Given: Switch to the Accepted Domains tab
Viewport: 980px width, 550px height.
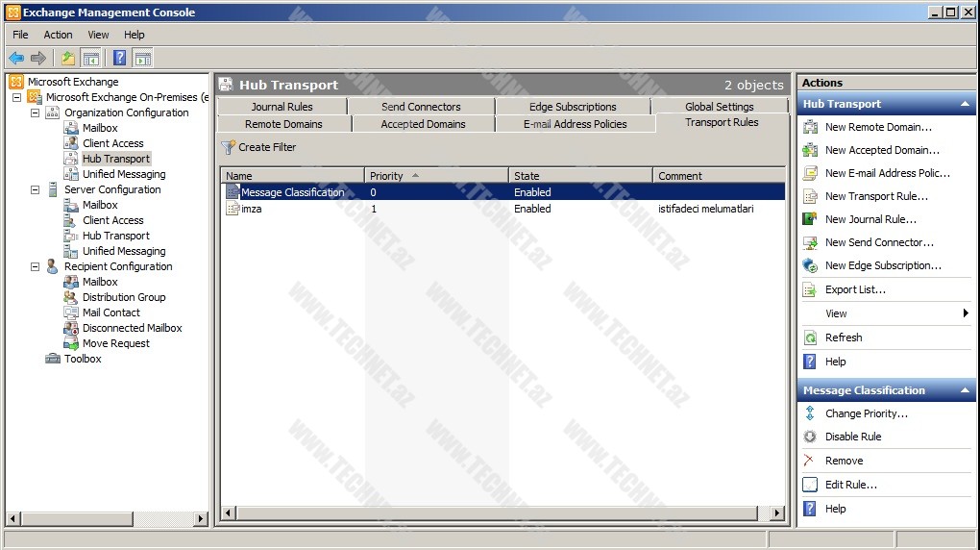Looking at the screenshot, I should coord(423,124).
